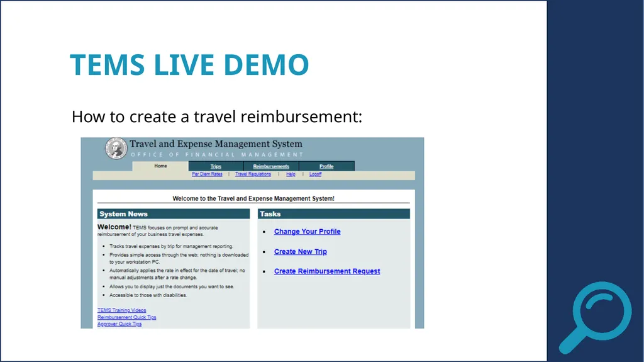This screenshot has height=362, width=644.
Task: Click the bold 'Welcome!' text in System News
Action: coord(114,227)
